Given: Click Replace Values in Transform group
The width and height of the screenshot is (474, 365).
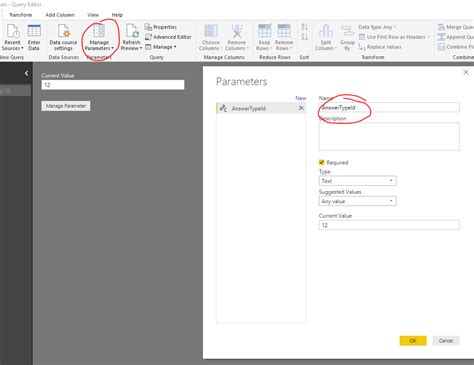Looking at the screenshot, I should [x=380, y=47].
